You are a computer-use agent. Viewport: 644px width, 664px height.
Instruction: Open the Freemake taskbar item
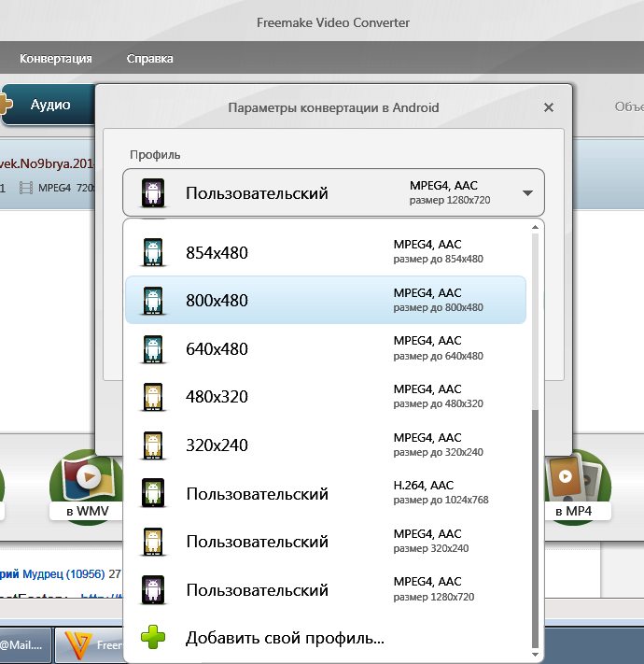coord(90,645)
